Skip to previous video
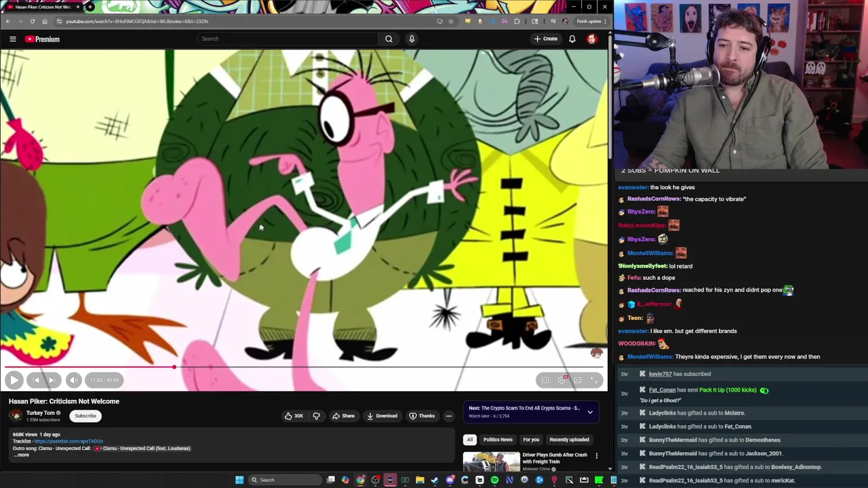The image size is (868, 488). 37,380
